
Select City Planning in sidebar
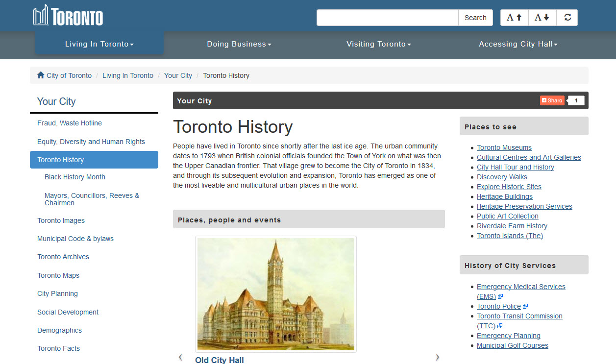(x=57, y=293)
